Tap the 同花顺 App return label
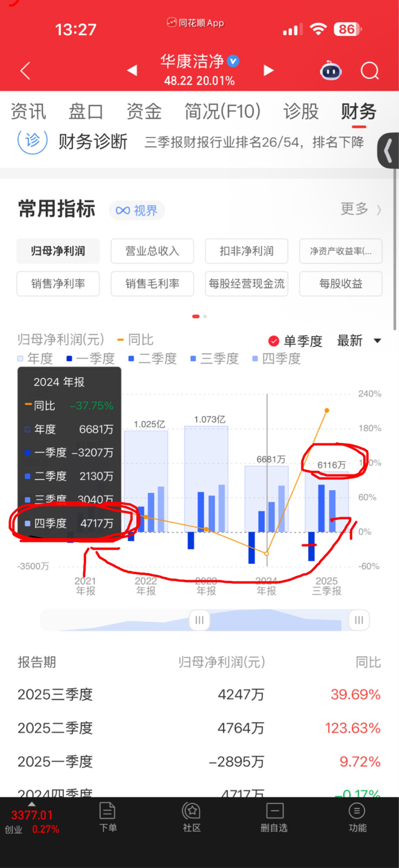 [195, 23]
